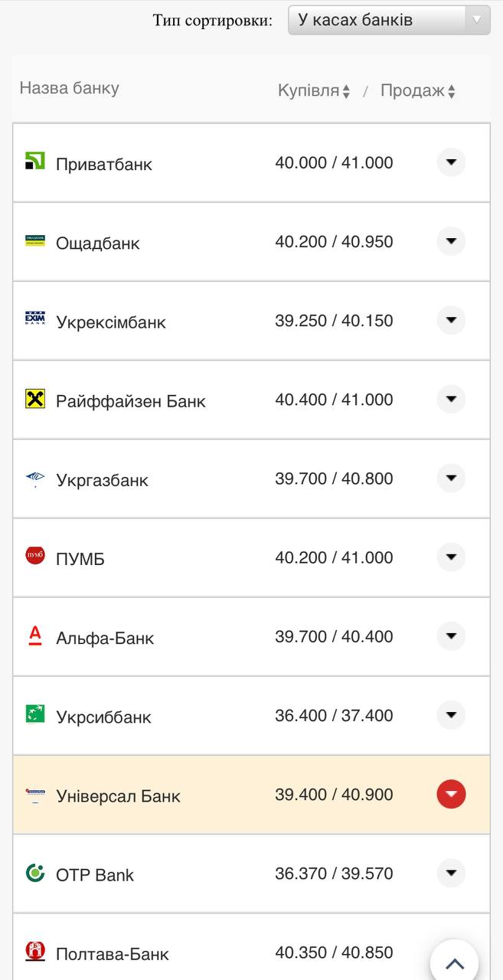503x980 pixels.
Task: Click the Укрексімбанк EXIM logo
Action: click(x=35, y=319)
